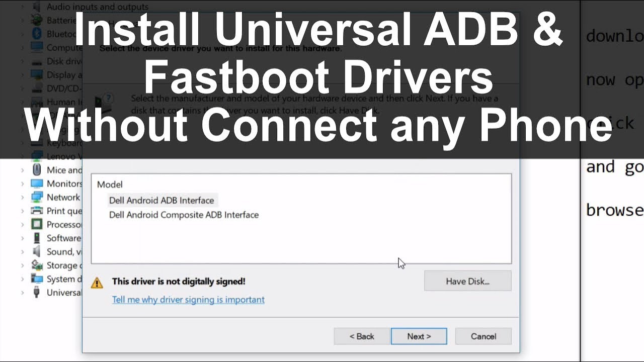Go back with the < Back button

coord(362,336)
